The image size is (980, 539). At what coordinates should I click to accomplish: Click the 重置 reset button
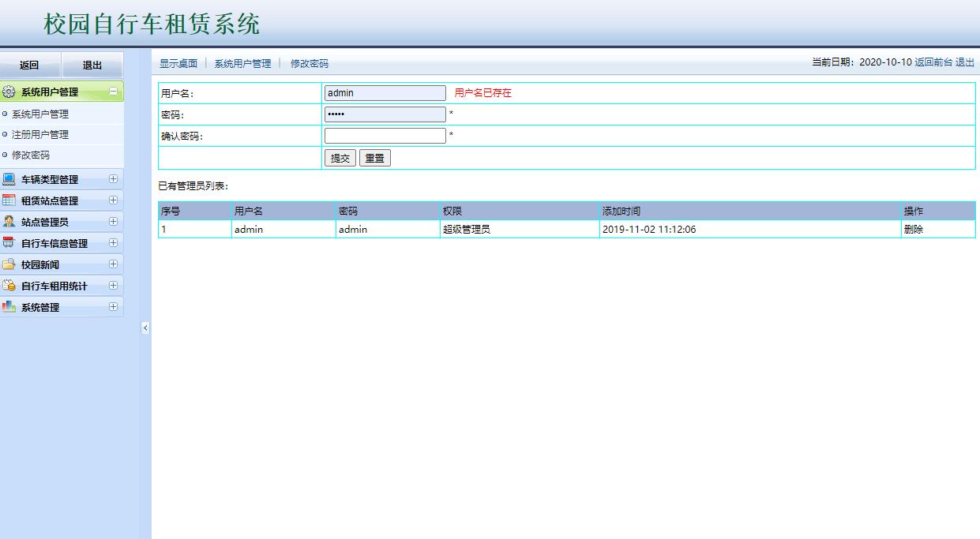click(x=374, y=157)
